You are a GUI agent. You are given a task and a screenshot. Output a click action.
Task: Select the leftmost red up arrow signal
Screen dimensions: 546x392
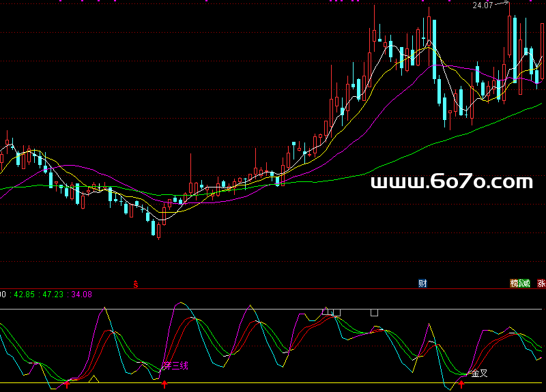pos(67,385)
